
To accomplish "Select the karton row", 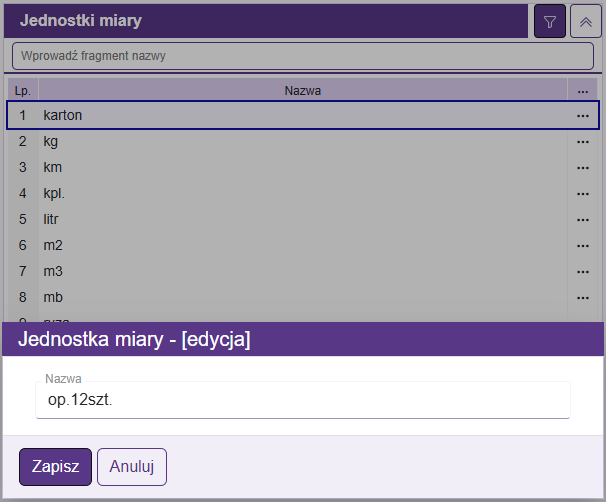I will click(300, 116).
